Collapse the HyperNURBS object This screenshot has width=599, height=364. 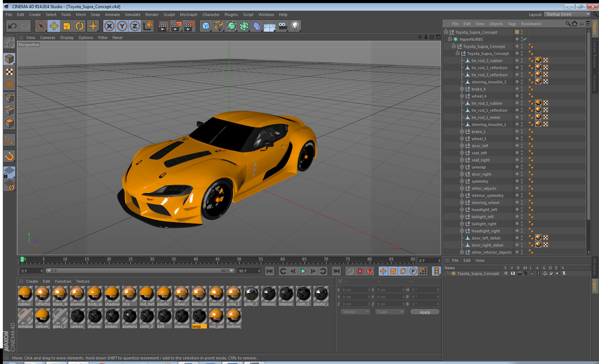tap(450, 39)
